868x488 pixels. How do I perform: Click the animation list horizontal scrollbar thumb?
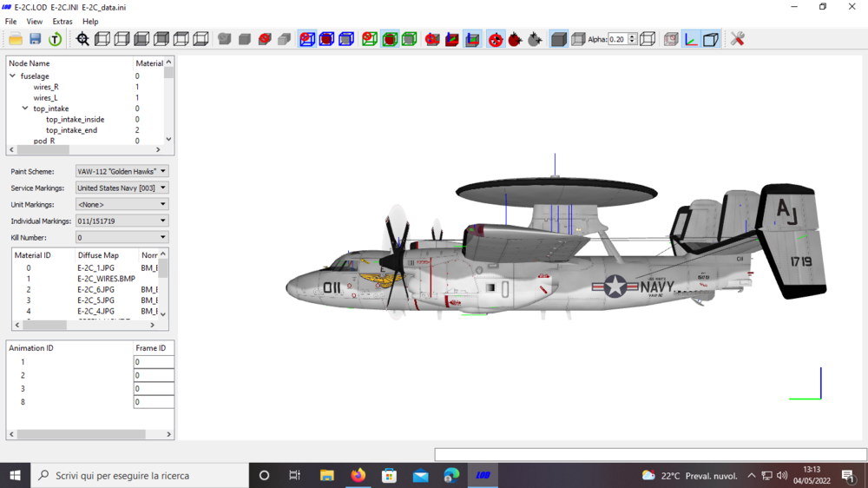coord(81,434)
